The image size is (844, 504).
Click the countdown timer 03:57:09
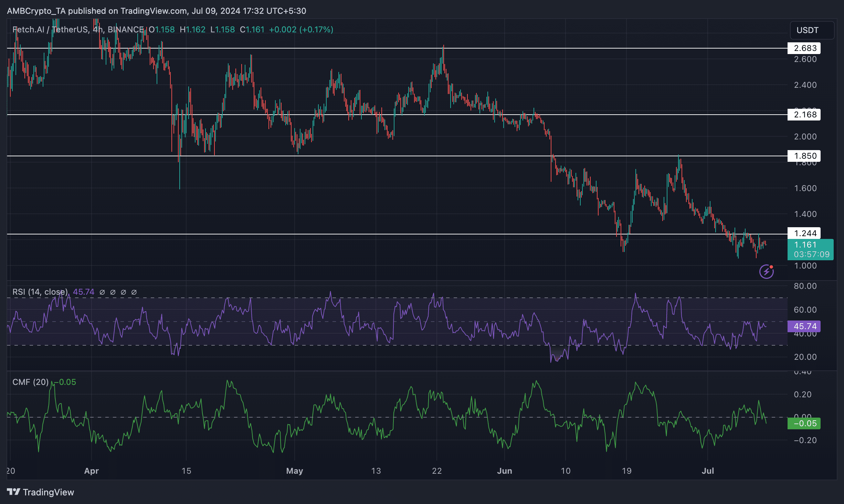tap(812, 254)
